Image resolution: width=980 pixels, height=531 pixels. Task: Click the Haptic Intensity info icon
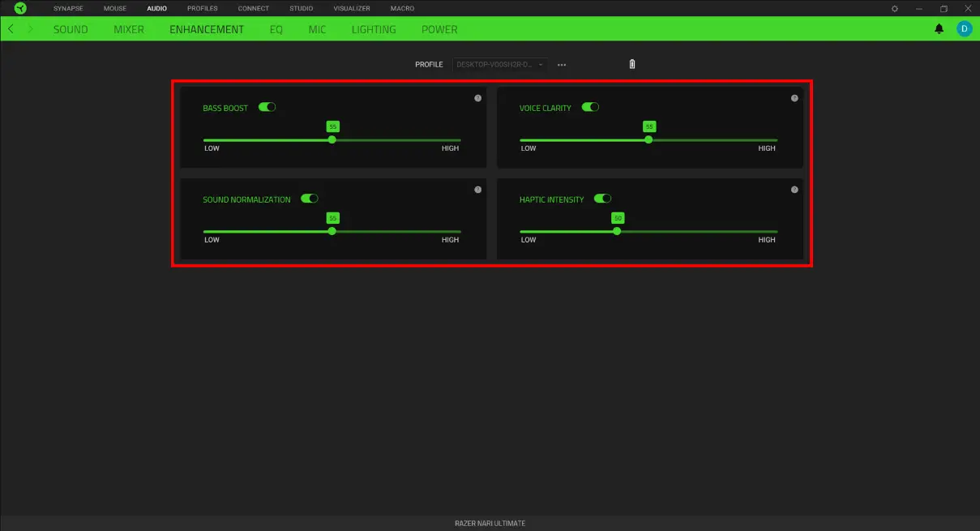[x=794, y=190]
